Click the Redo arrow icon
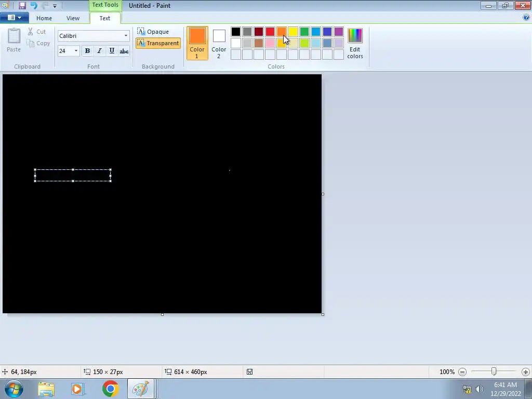532x399 pixels. point(45,5)
